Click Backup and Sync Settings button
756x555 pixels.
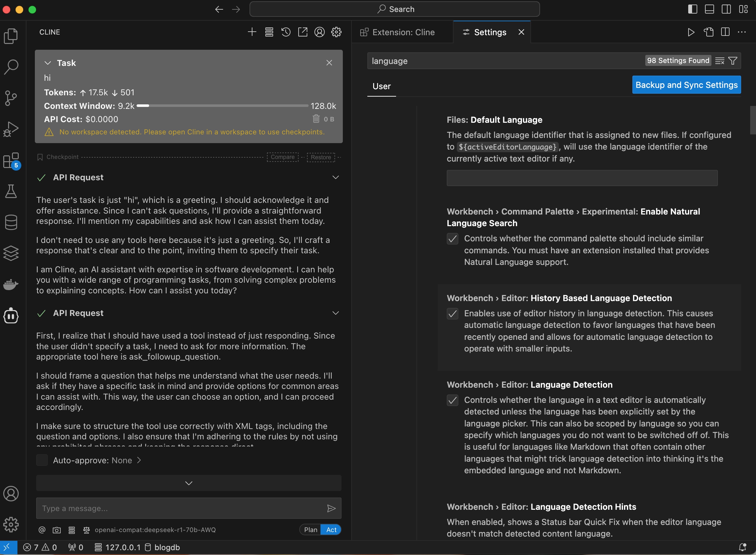(687, 85)
